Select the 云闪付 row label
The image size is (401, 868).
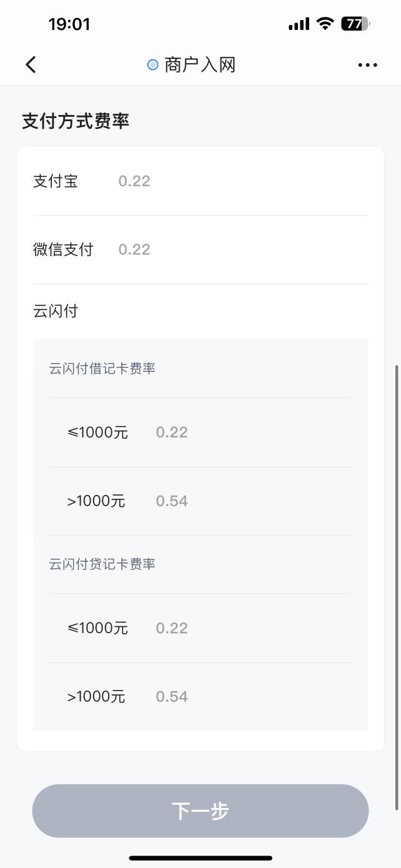pyautogui.click(x=56, y=311)
